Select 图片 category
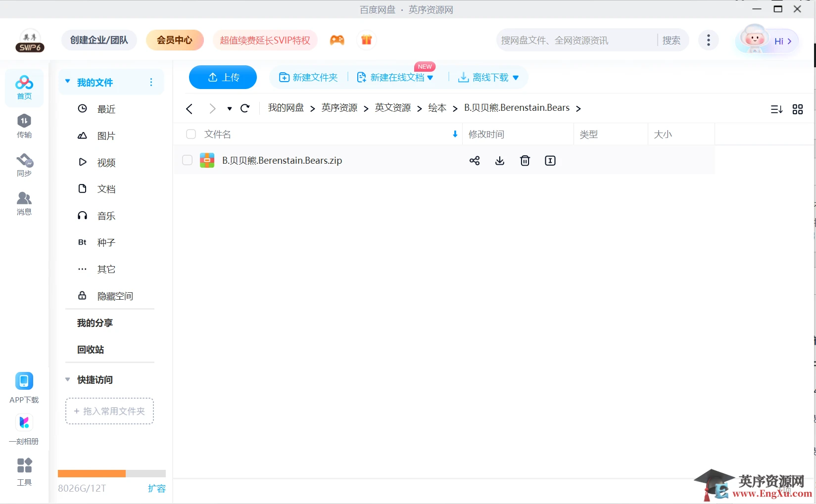This screenshot has height=504, width=816. [x=106, y=136]
